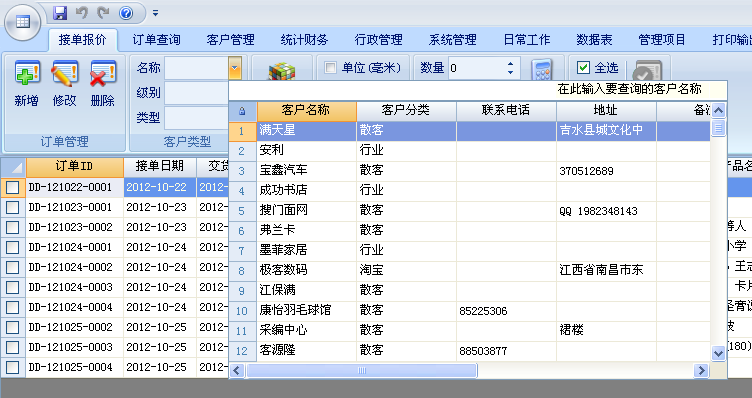This screenshot has height=398, width=752.
Task: Decrease 数量 with the down spinner arrow
Action: [510, 72]
